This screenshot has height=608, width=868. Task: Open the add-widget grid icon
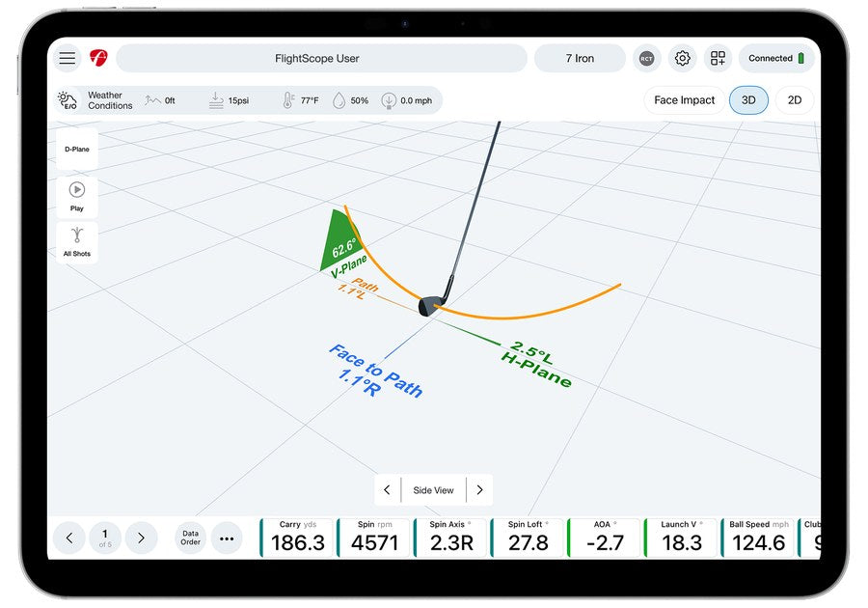(x=718, y=58)
